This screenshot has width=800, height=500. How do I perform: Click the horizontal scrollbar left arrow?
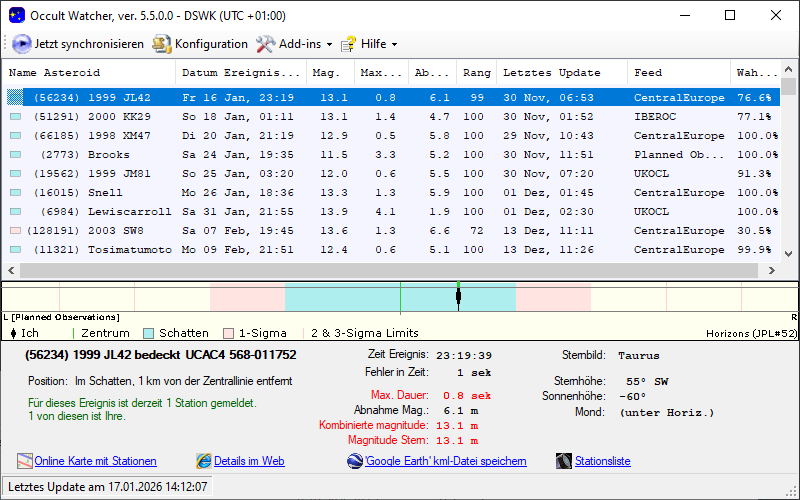[x=11, y=270]
